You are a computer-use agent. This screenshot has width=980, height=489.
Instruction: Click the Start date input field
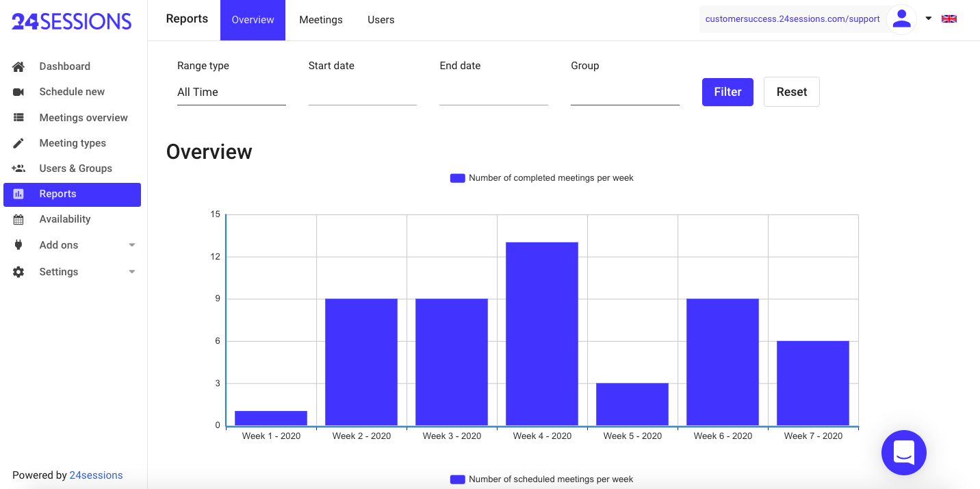tap(362, 92)
